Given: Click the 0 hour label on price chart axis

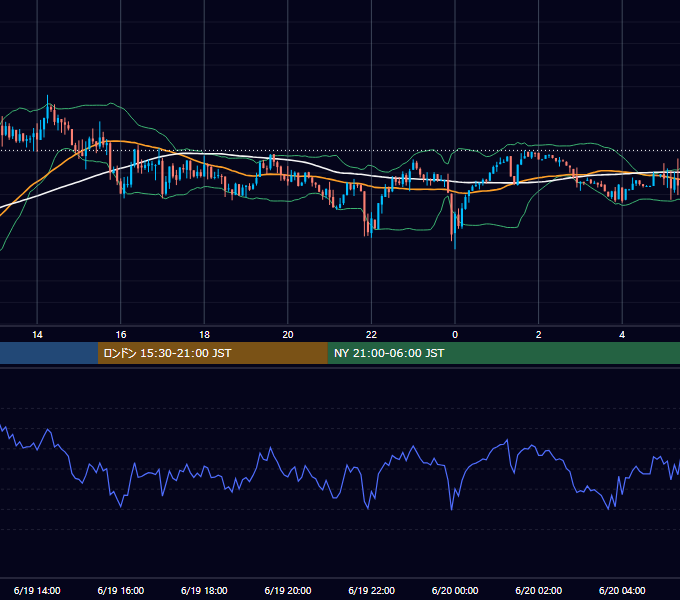Looking at the screenshot, I should [455, 335].
